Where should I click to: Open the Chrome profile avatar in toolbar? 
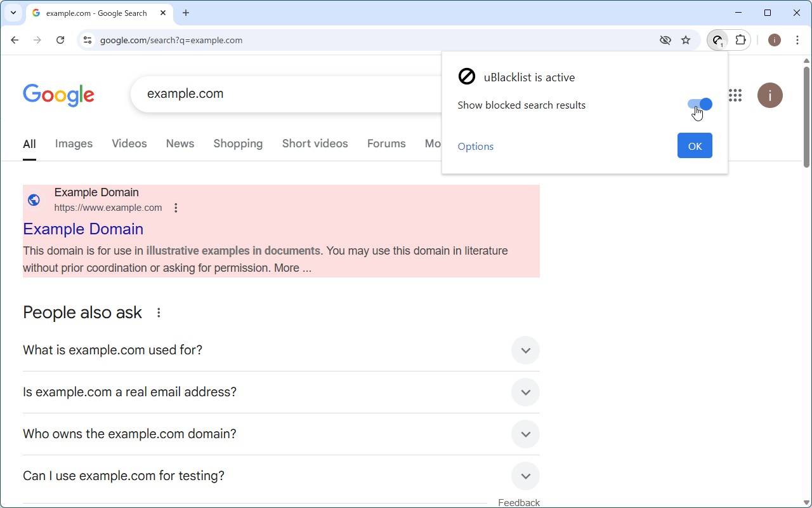[775, 40]
